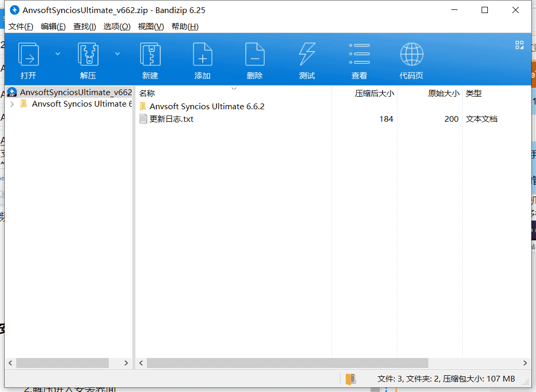Click the left arrow of the tree pane scrollbar
The height and width of the screenshot is (392, 536).
(10, 363)
